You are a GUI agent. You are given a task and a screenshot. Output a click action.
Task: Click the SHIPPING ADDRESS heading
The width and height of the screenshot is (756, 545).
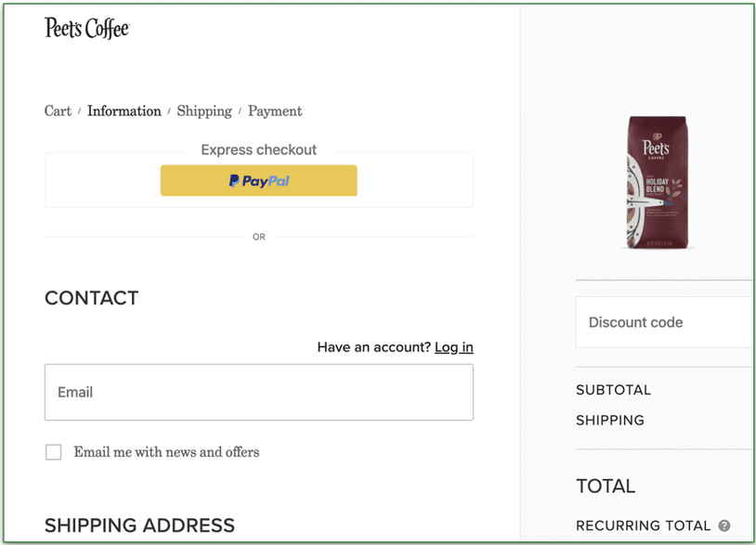(139, 525)
